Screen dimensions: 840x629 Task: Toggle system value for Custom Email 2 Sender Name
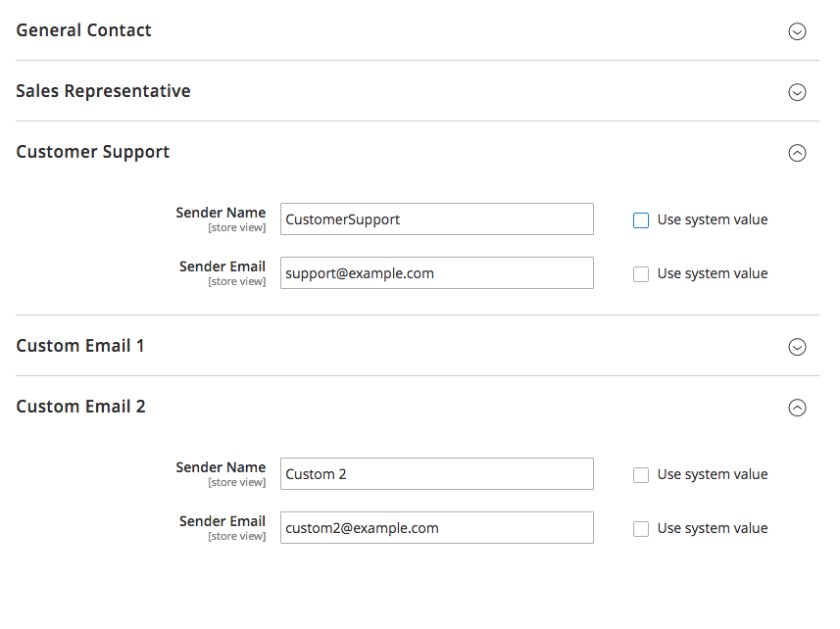pyautogui.click(x=641, y=475)
